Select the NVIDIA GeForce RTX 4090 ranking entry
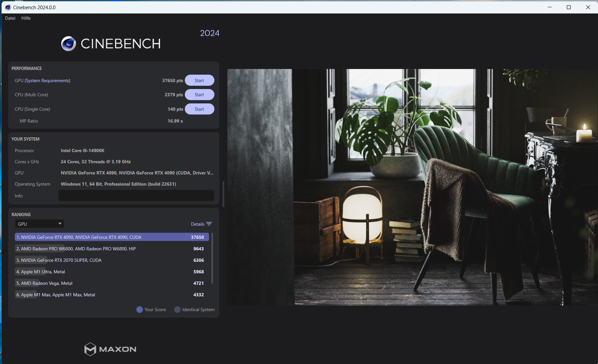This screenshot has height=364, width=598. [112, 237]
